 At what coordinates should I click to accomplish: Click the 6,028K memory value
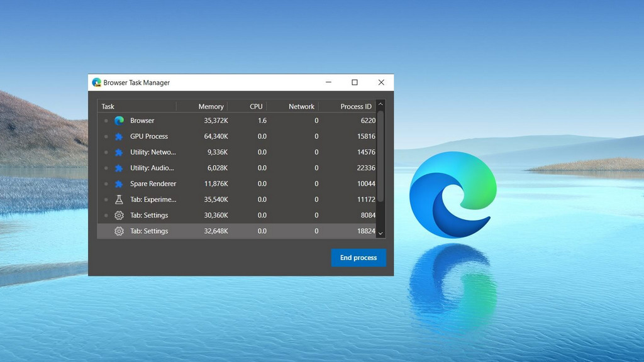218,168
